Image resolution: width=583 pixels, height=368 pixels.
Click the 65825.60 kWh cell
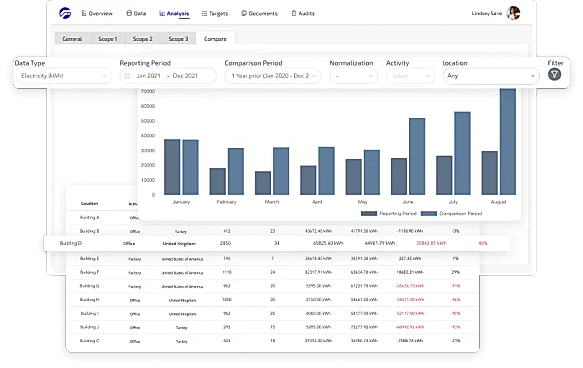pyautogui.click(x=328, y=243)
